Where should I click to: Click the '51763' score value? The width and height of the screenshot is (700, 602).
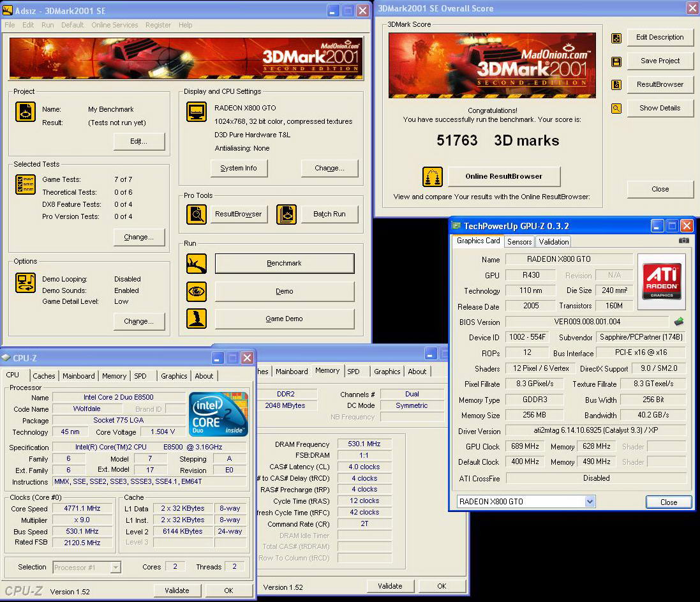[457, 140]
